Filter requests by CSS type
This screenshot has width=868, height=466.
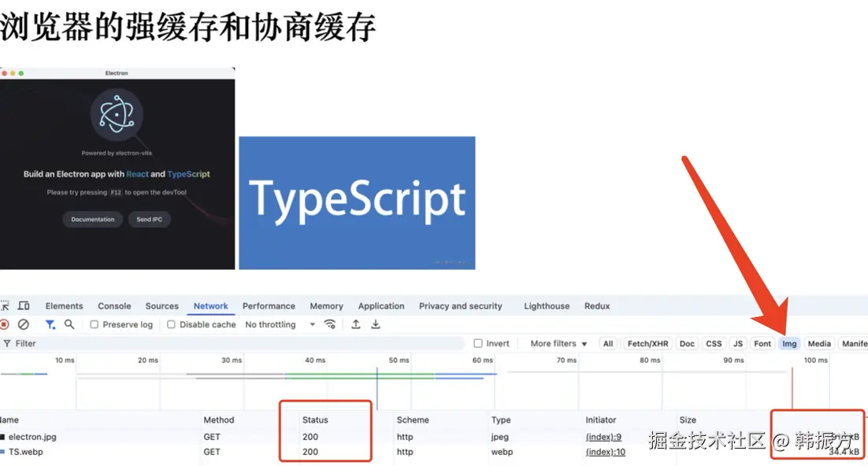[x=714, y=343]
